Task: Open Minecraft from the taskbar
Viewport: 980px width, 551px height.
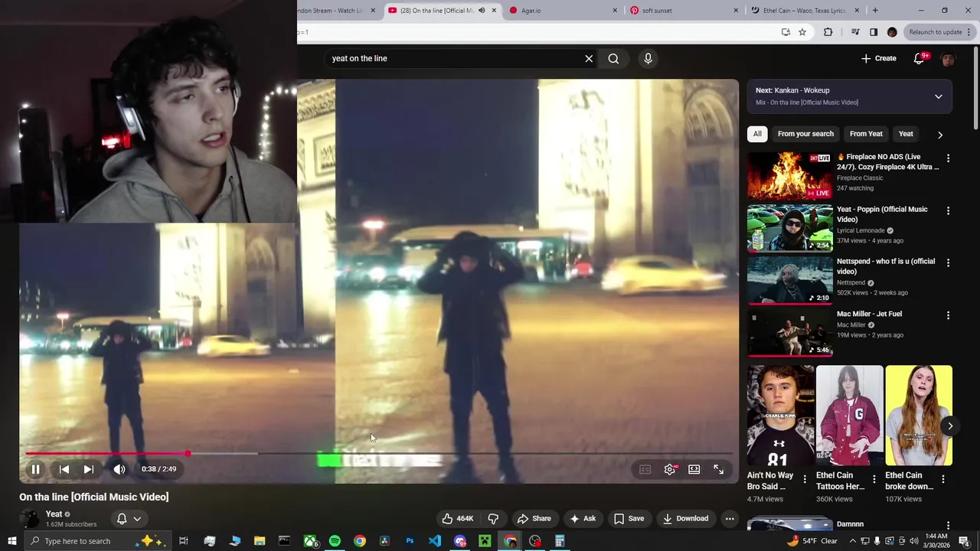Action: (485, 541)
